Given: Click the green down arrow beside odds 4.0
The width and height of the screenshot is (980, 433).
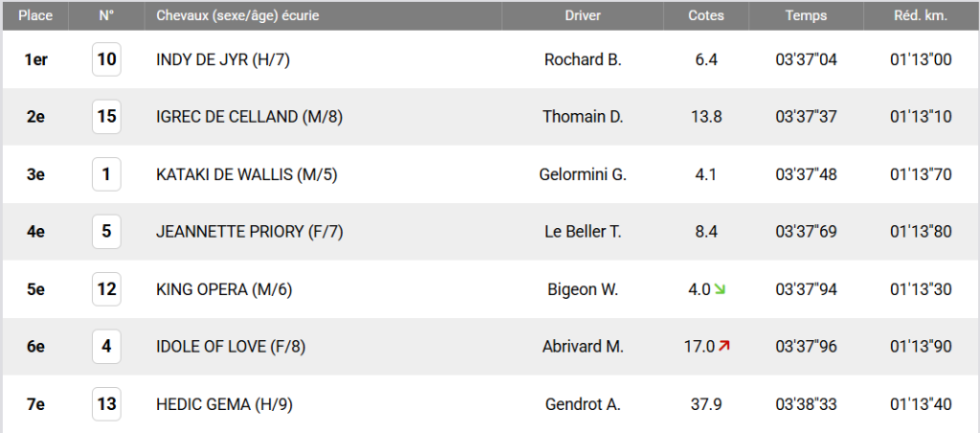Looking at the screenshot, I should pyautogui.click(x=720, y=289).
